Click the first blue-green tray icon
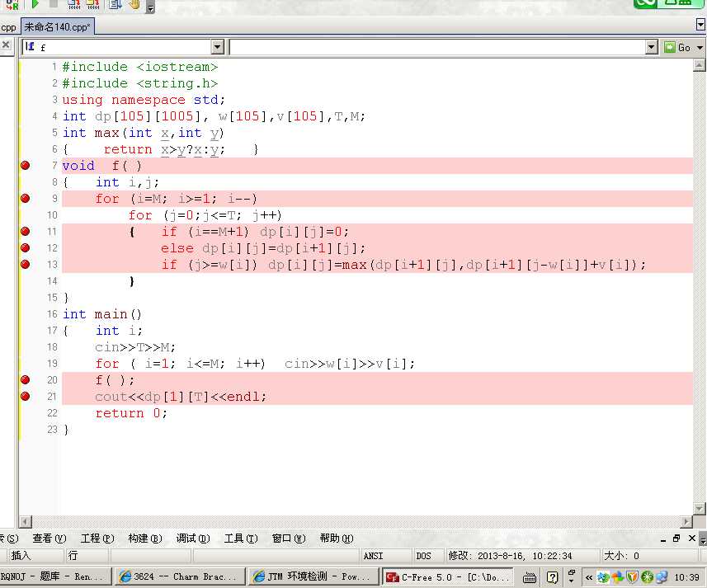 [x=603, y=577]
